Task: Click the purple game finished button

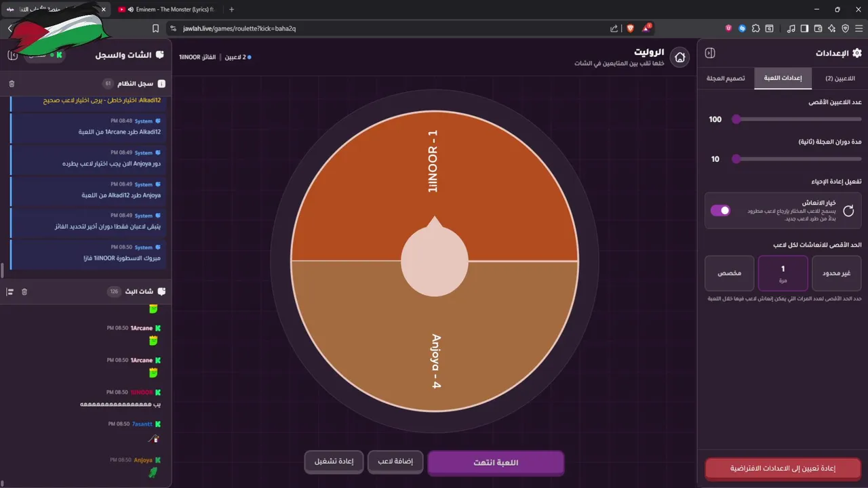Action: point(496,462)
